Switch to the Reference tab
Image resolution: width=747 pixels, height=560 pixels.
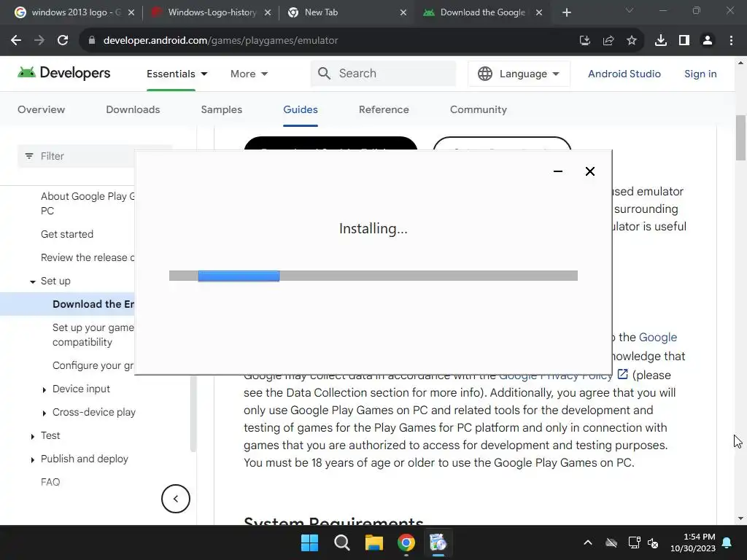click(x=384, y=109)
